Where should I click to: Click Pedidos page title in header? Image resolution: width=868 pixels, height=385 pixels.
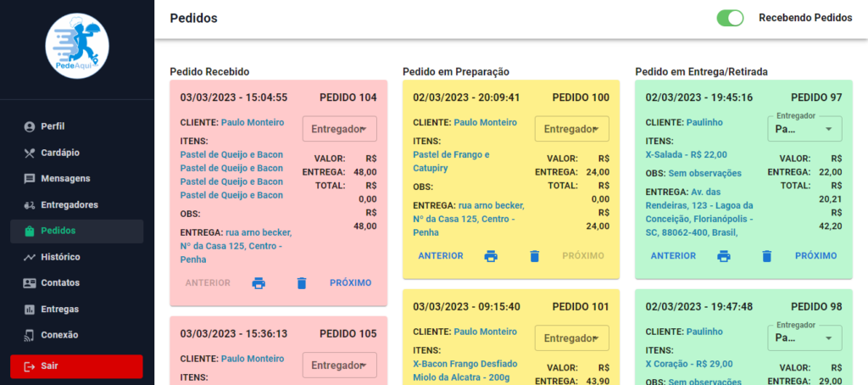(194, 19)
